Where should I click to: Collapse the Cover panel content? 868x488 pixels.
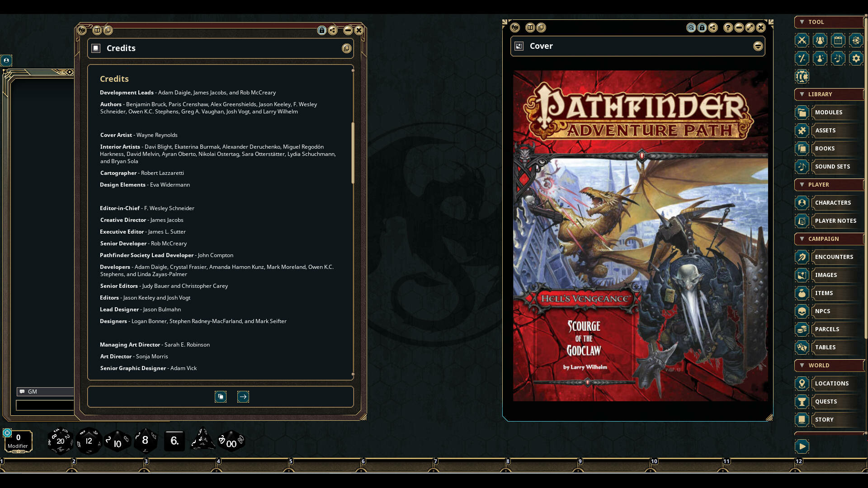pos(759,46)
